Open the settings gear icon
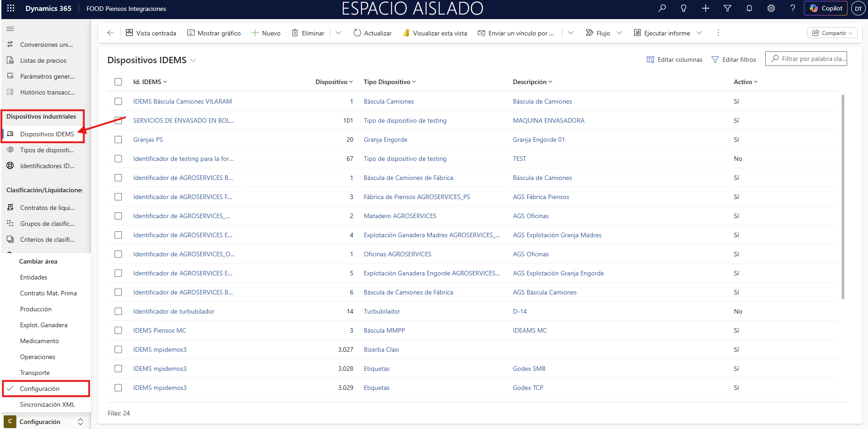This screenshot has width=868, height=429. [x=771, y=8]
